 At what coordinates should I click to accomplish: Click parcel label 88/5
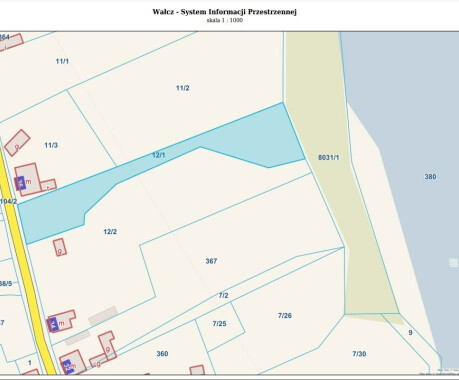6,284
